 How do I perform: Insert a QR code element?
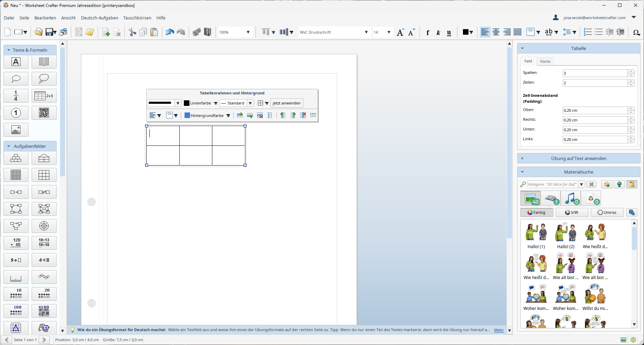coord(44,113)
